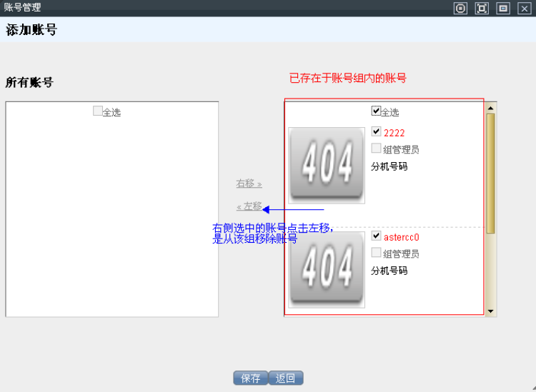Enable 组管理员 for account 2222

[376, 149]
